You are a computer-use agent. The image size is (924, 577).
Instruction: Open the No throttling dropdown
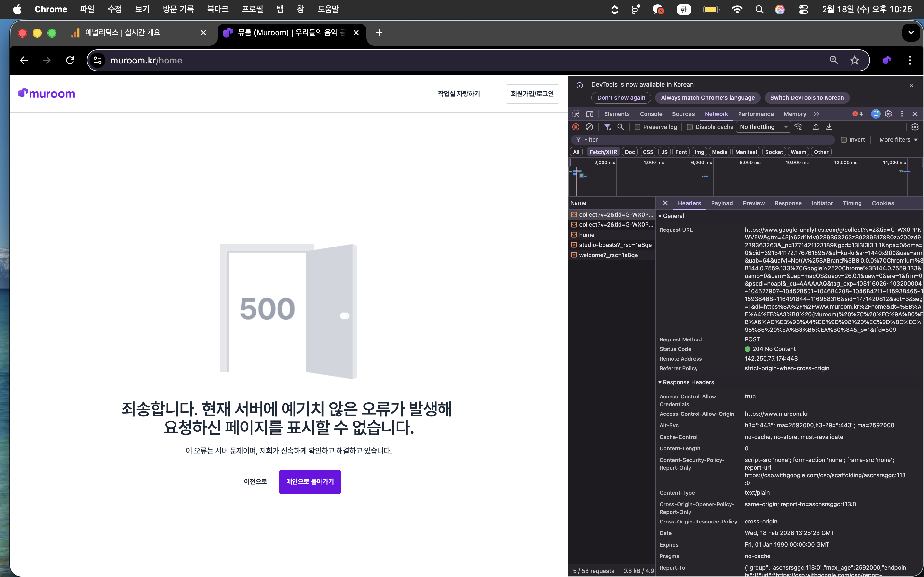coord(763,127)
